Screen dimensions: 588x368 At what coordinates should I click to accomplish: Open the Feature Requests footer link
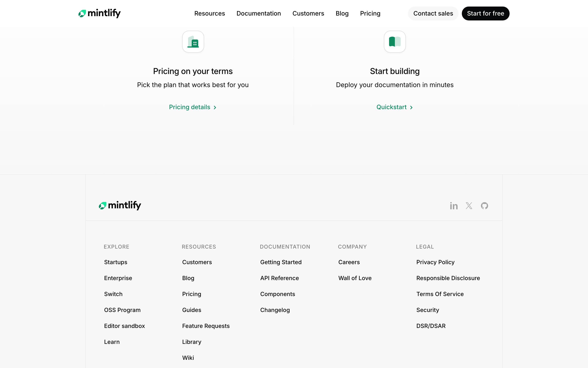(206, 326)
